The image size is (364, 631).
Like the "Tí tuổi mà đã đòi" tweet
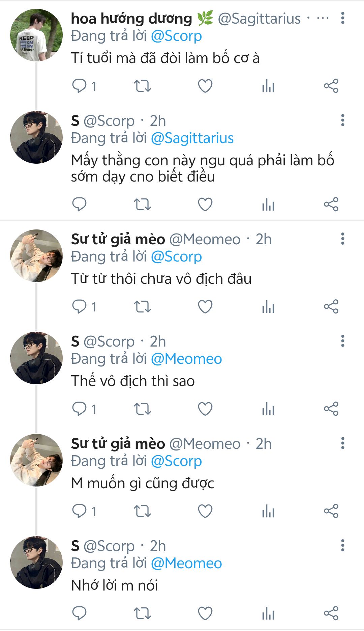(205, 86)
